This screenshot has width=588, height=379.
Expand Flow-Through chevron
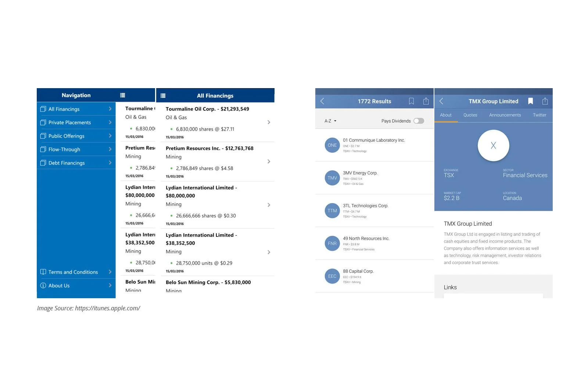point(110,149)
